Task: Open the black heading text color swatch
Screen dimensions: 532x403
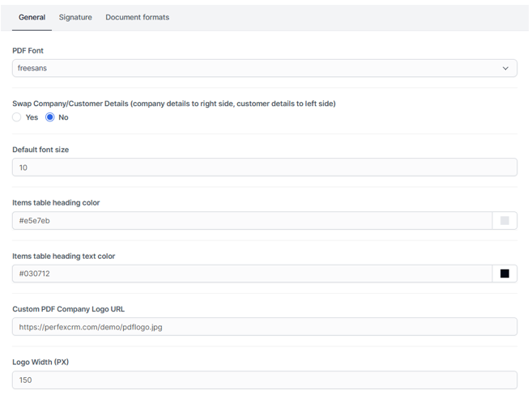Action: click(x=504, y=274)
